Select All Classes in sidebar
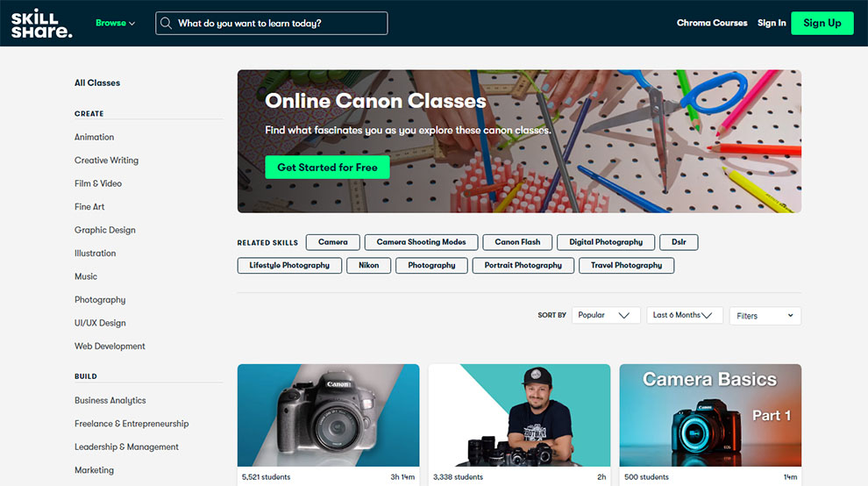Image resolution: width=868 pixels, height=486 pixels. tap(97, 82)
